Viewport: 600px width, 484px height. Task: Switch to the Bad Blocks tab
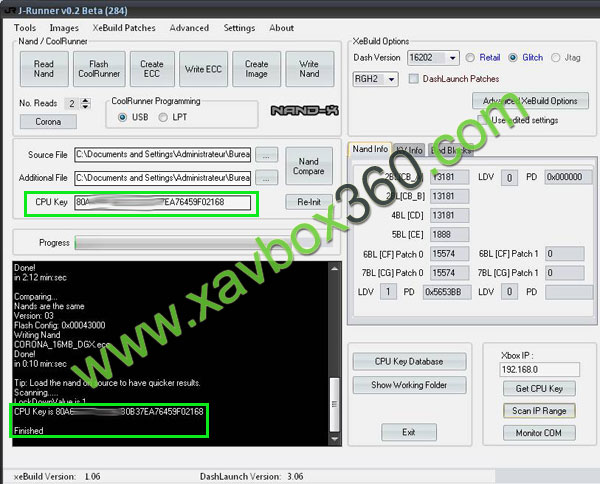coord(451,150)
